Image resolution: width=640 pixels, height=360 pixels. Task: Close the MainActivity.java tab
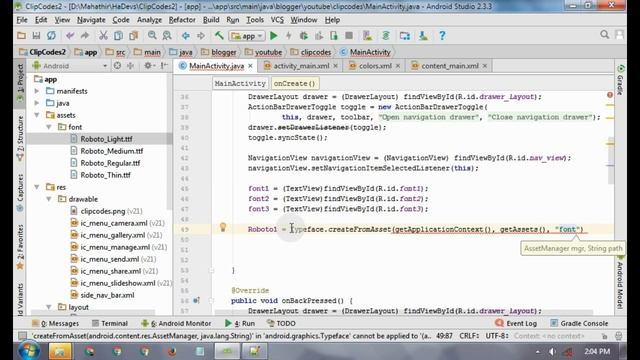click(250, 66)
